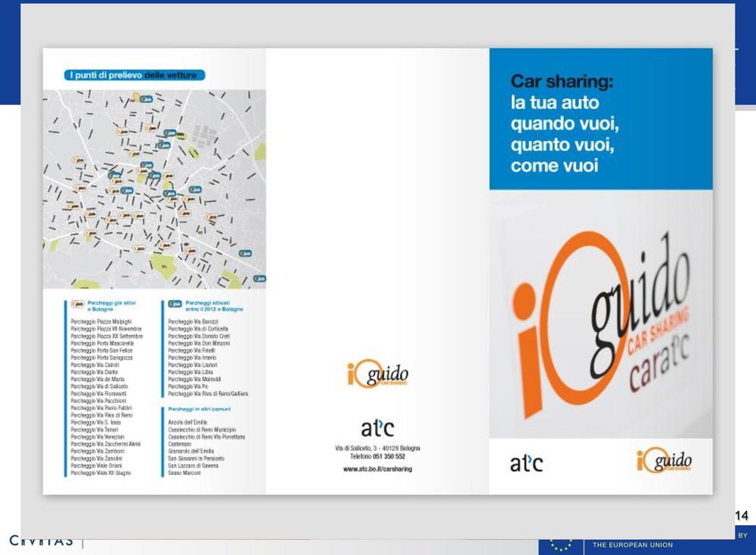Click the 'Parcheggi già attivi a Bologna' heading

111,306
